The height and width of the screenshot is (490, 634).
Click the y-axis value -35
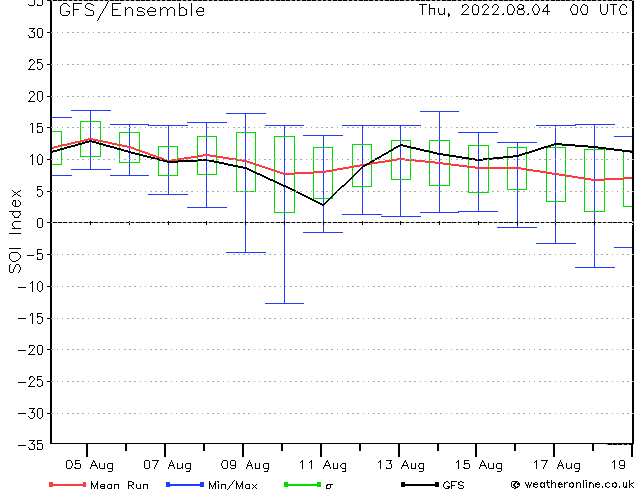tap(31, 445)
